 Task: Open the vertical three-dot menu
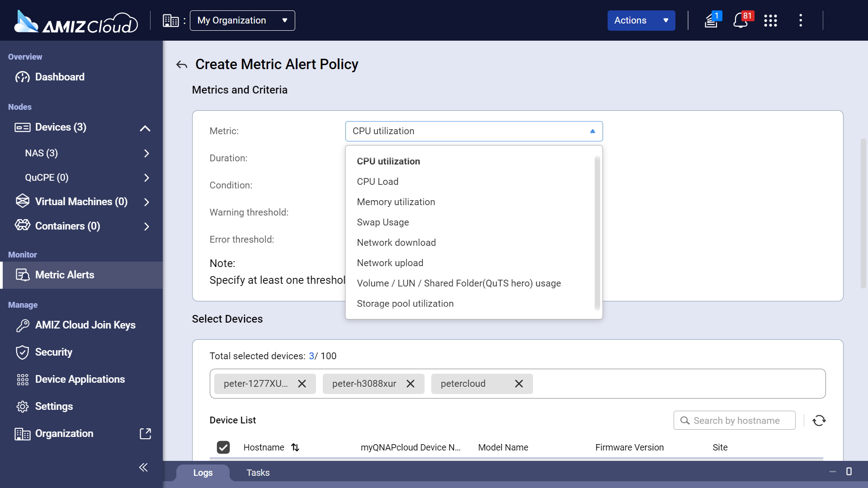click(x=801, y=21)
